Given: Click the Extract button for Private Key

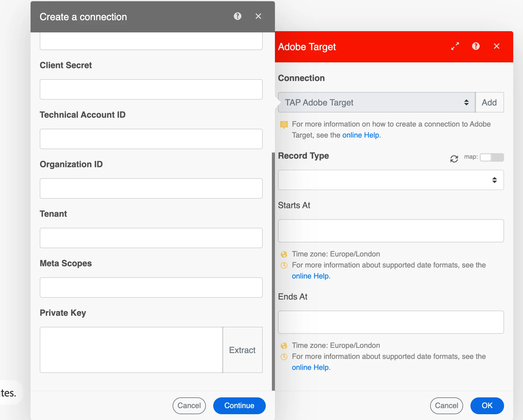Looking at the screenshot, I should pos(243,350).
